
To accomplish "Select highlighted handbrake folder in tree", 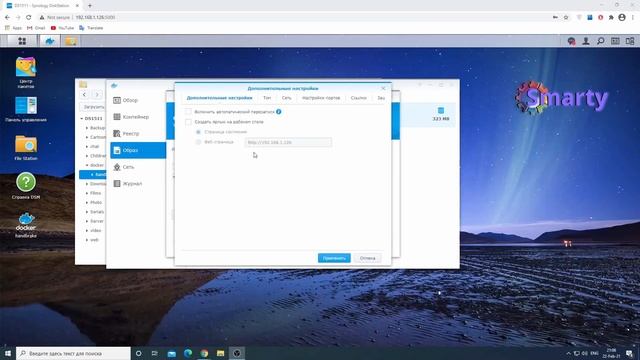I will [93, 175].
